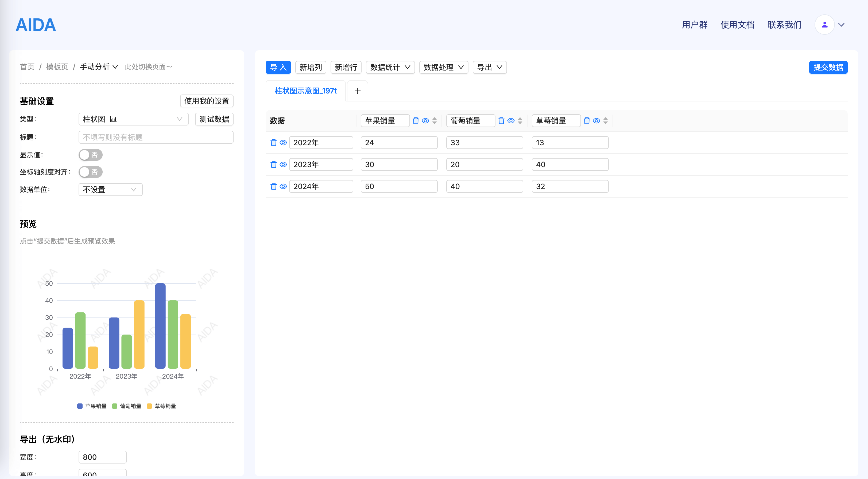The height and width of the screenshot is (479, 868).
Task: Toggle visibility of the 2023年 row
Action: coord(283,164)
